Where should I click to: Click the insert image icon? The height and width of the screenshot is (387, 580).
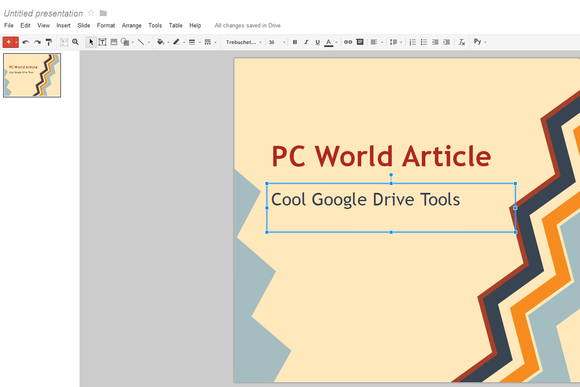[x=114, y=42]
